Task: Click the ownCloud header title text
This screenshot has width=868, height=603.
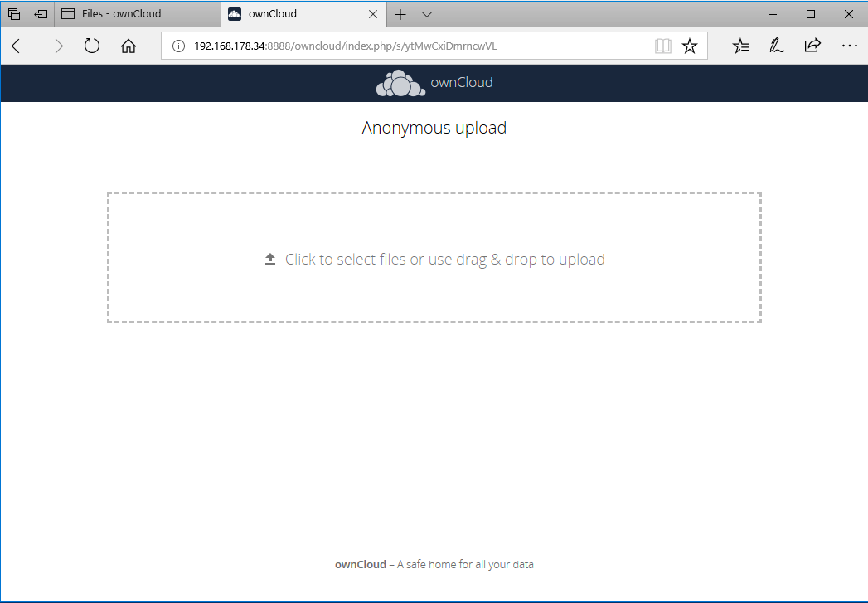Action: (461, 82)
